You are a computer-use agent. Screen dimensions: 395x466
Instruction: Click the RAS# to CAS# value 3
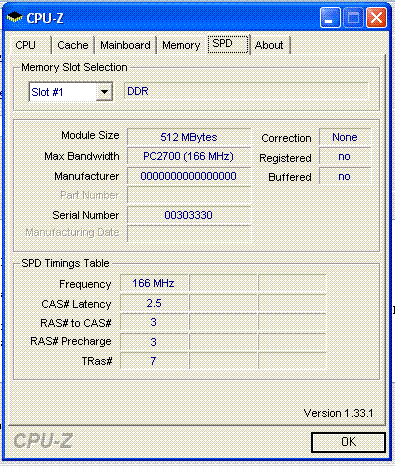(154, 322)
